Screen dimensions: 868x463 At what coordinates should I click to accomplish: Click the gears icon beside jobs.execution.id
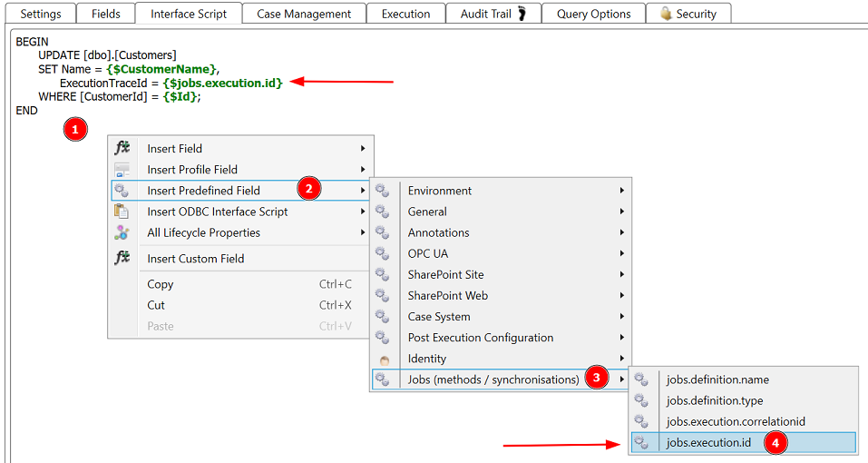click(x=641, y=442)
